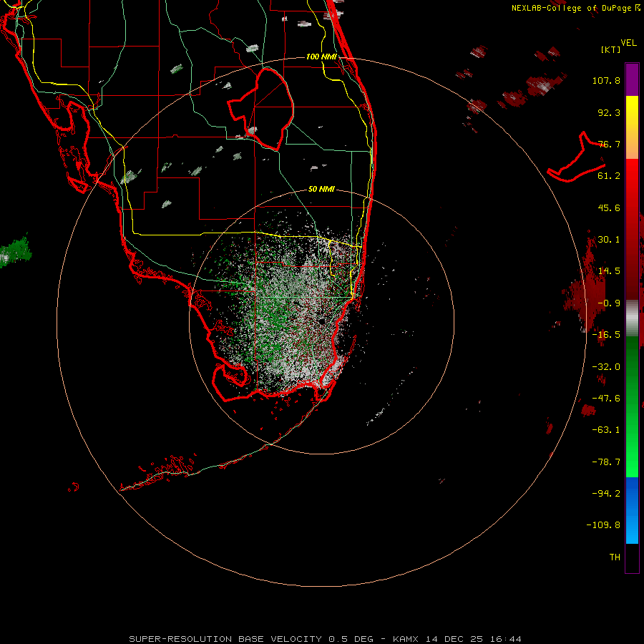Click the 100 NMI range ring label

coord(321,57)
